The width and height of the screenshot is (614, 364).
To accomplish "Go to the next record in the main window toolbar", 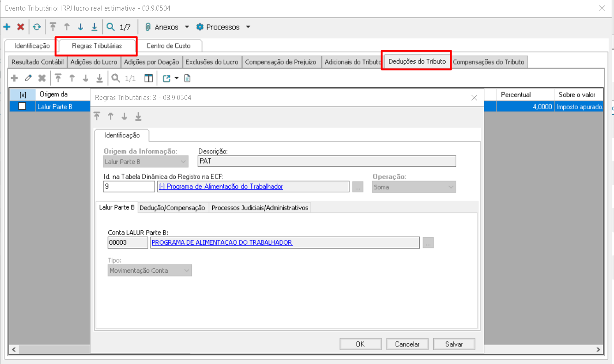I will (x=81, y=27).
